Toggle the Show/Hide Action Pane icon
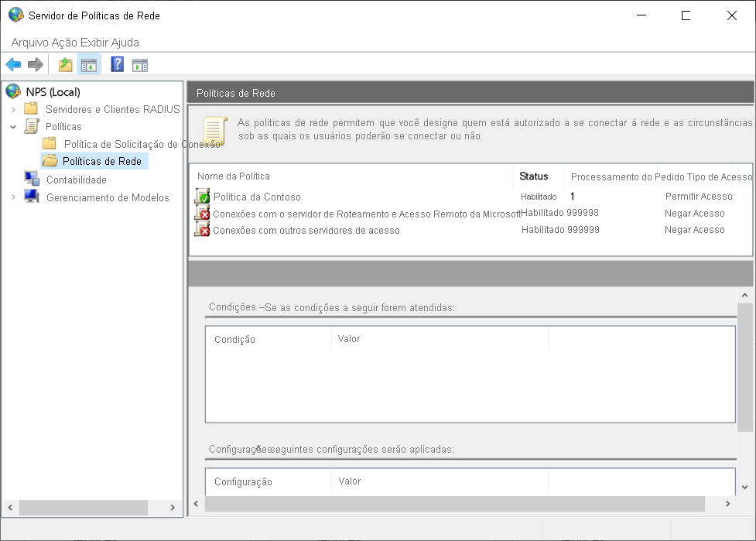The height and width of the screenshot is (541, 756). click(140, 65)
